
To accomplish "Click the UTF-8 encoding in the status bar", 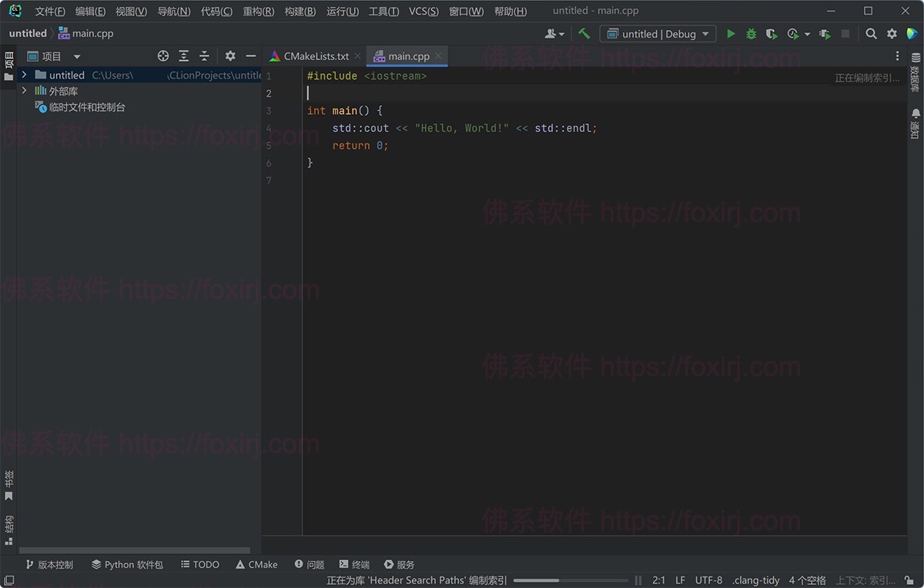I will [708, 580].
